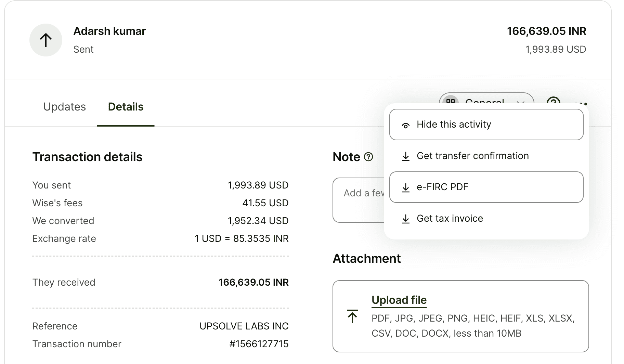The width and height of the screenshot is (624, 364).
Task: Focus the Add a few notes field
Action: pyautogui.click(x=359, y=200)
